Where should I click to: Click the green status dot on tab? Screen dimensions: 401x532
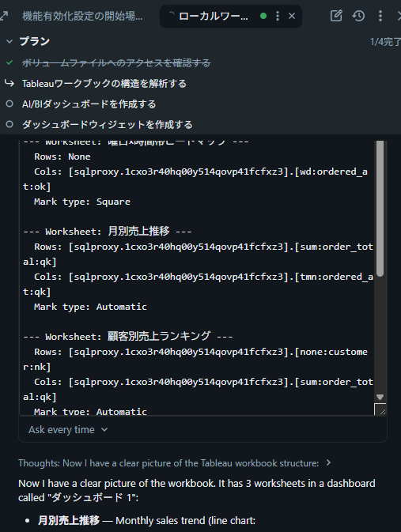coord(263,16)
